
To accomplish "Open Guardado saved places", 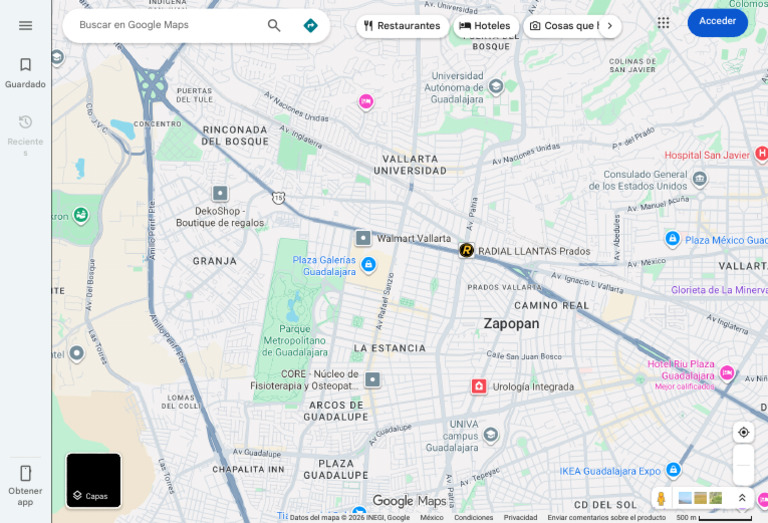I will coord(25,73).
